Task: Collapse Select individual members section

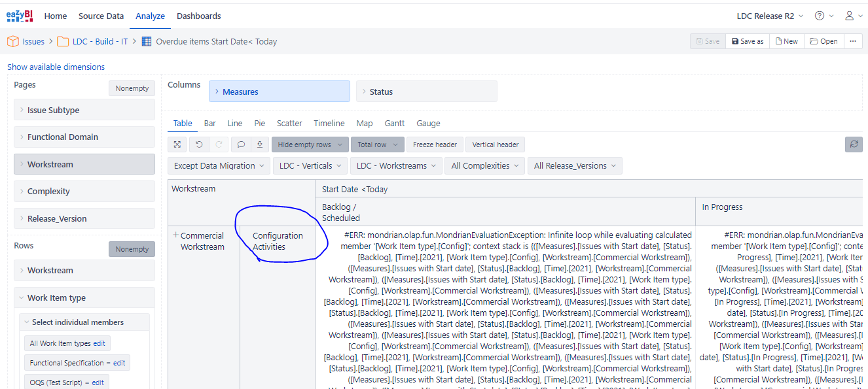Action: (x=84, y=322)
